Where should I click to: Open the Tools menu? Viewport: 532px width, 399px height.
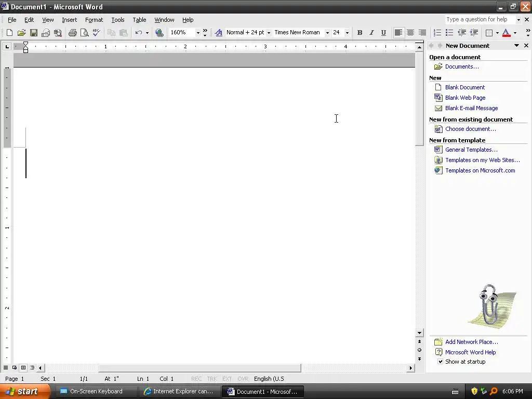click(x=118, y=20)
